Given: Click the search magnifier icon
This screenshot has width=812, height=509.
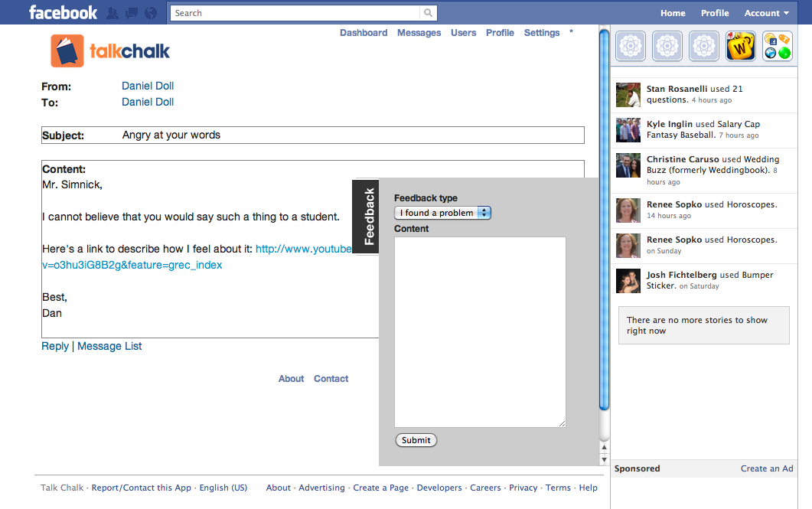Looking at the screenshot, I should click(x=429, y=13).
